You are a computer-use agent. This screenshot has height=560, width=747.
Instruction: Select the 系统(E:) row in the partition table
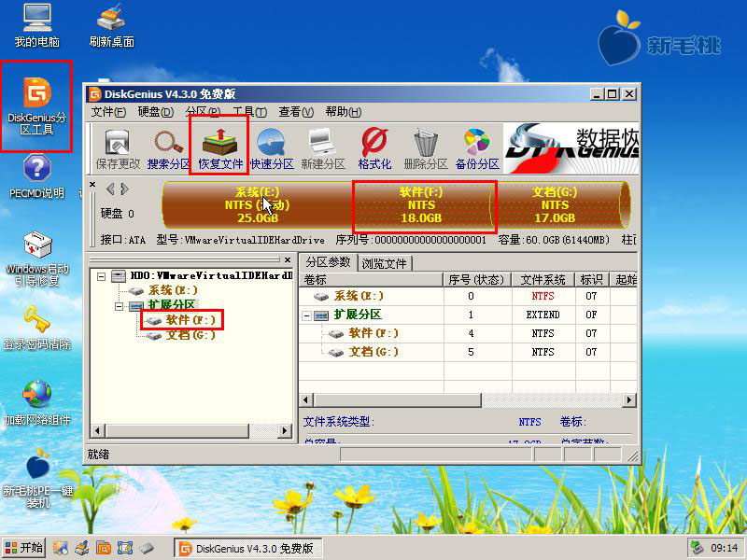(x=468, y=296)
